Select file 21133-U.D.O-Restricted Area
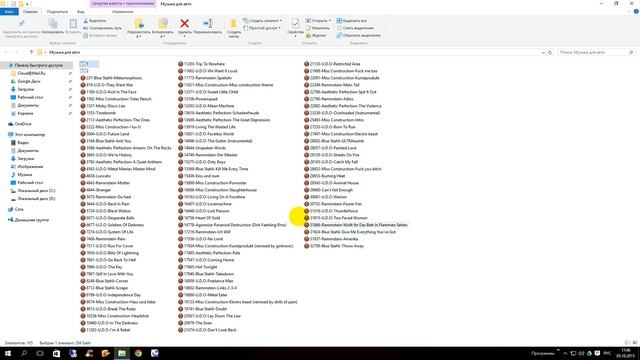 click(x=332, y=64)
